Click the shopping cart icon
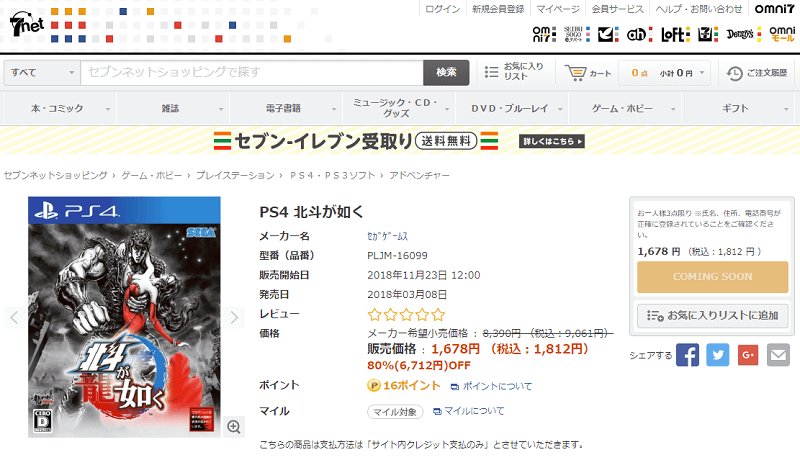 click(x=576, y=73)
